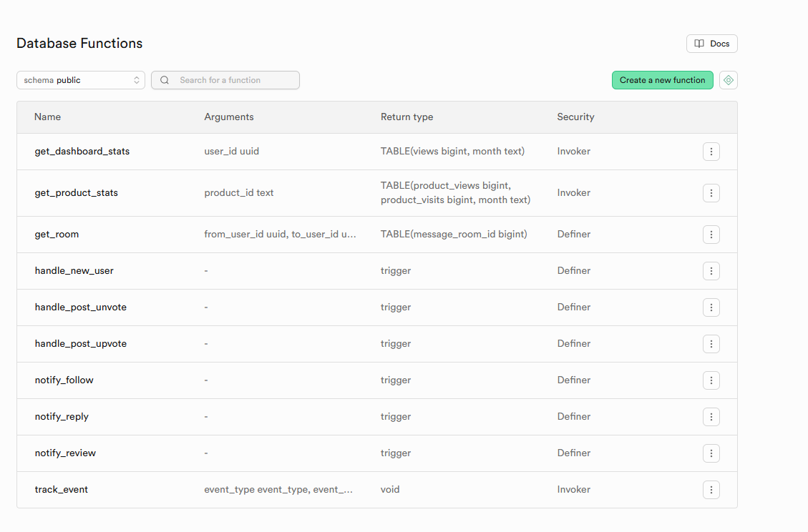Select the handle_post_upvote function name
808x532 pixels.
pos(80,344)
